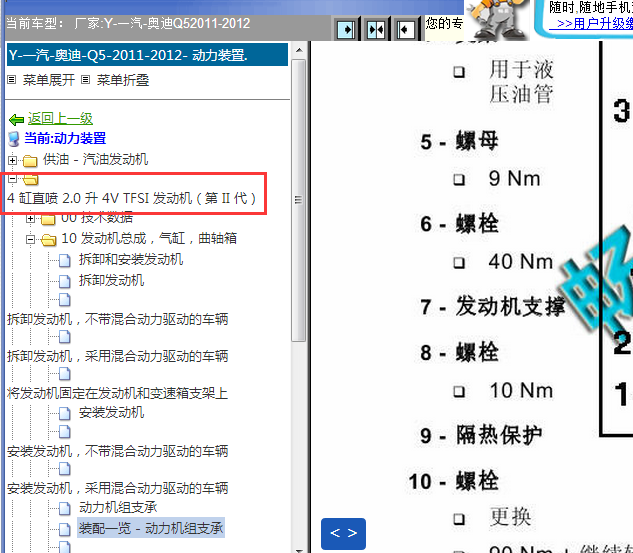Click the 6 - 螺栓 entry

(x=459, y=224)
